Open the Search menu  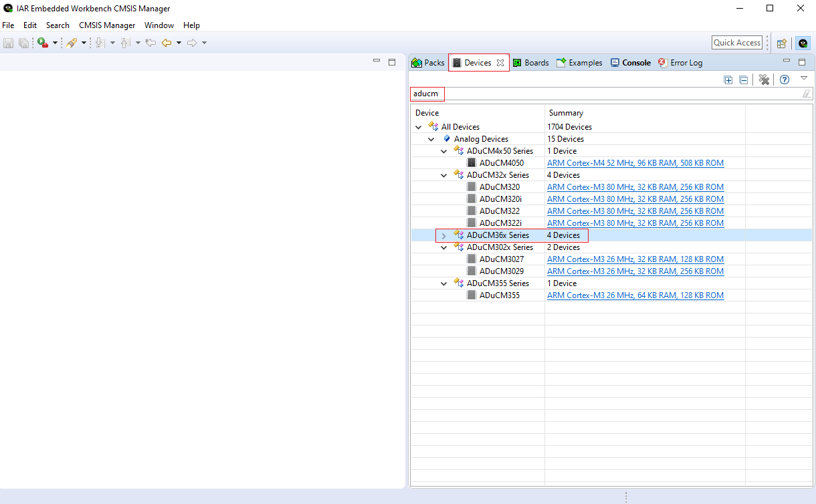click(x=58, y=25)
